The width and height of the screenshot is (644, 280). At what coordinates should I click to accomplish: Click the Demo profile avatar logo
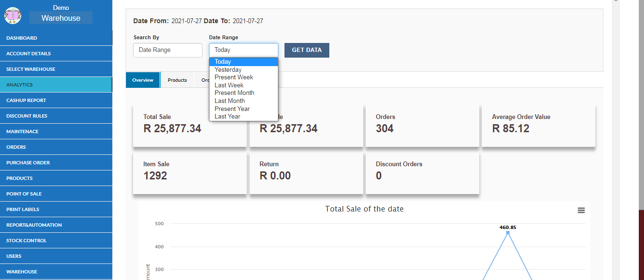[13, 15]
